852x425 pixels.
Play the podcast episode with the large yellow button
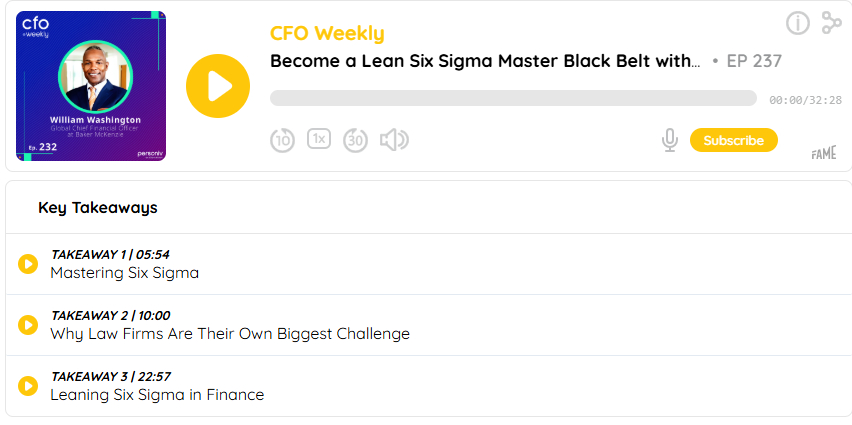(x=217, y=86)
